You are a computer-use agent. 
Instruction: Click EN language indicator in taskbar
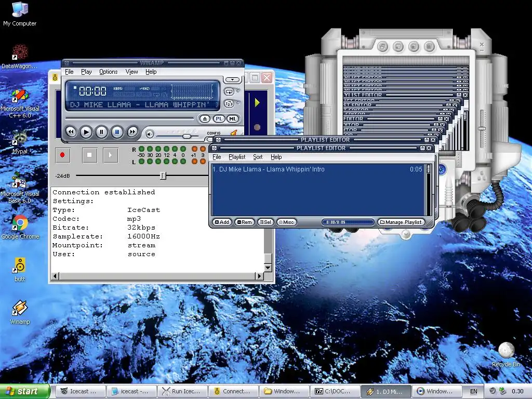pos(473,391)
